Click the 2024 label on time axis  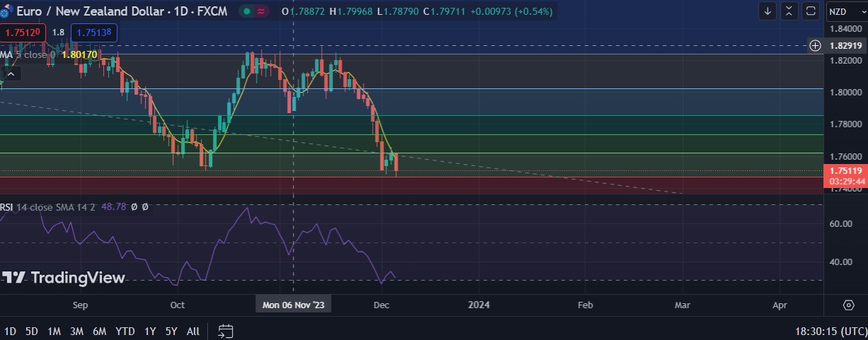[479, 305]
